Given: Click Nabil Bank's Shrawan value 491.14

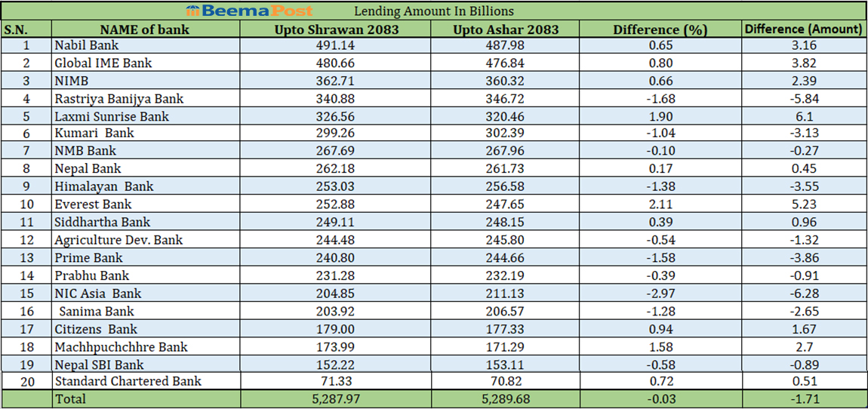Looking at the screenshot, I should 337,45.
